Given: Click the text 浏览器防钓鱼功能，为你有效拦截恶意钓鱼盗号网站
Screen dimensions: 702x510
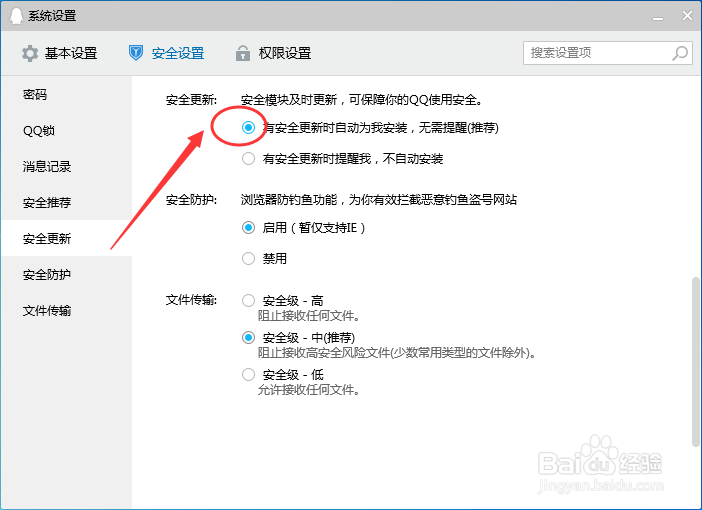Looking at the screenshot, I should (x=379, y=199).
